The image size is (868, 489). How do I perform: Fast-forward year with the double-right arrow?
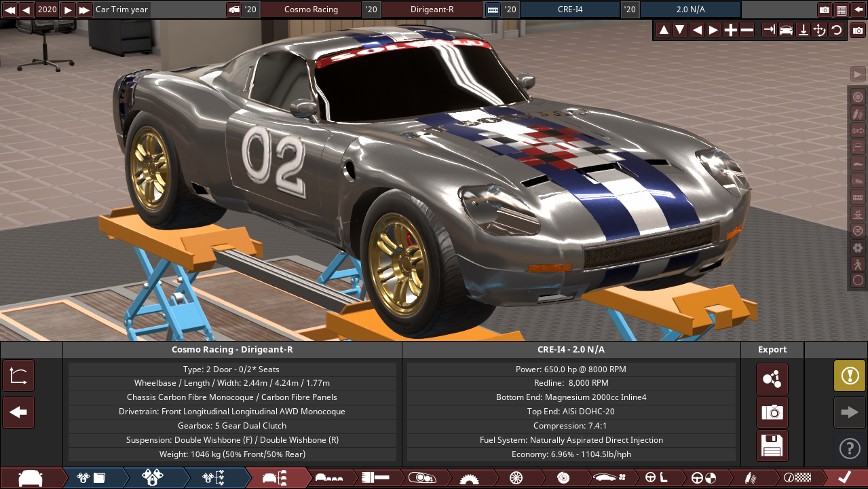(x=85, y=10)
